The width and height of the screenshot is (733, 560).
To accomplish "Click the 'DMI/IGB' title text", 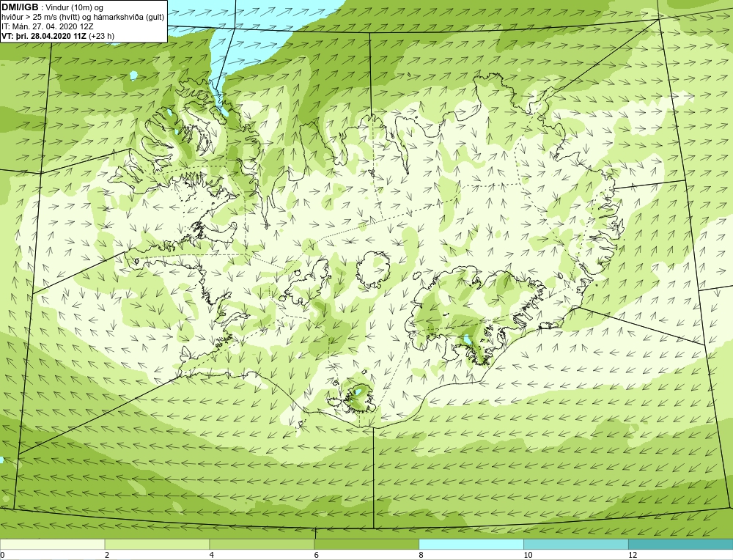I will (x=20, y=7).
